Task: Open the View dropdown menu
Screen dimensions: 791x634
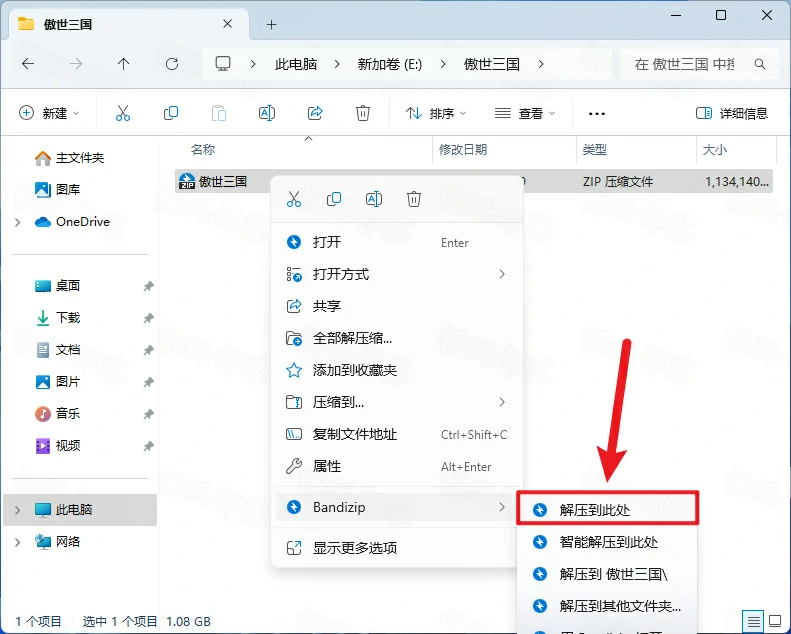Action: (525, 113)
